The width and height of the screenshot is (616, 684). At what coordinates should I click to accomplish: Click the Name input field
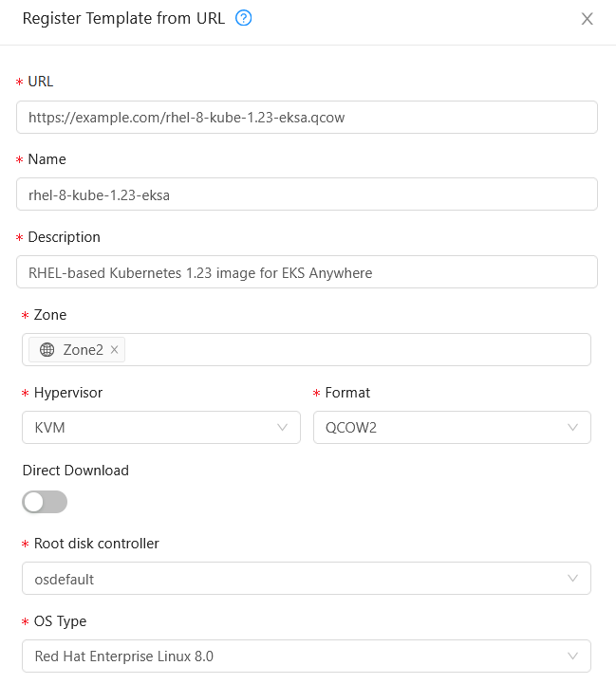click(x=307, y=194)
